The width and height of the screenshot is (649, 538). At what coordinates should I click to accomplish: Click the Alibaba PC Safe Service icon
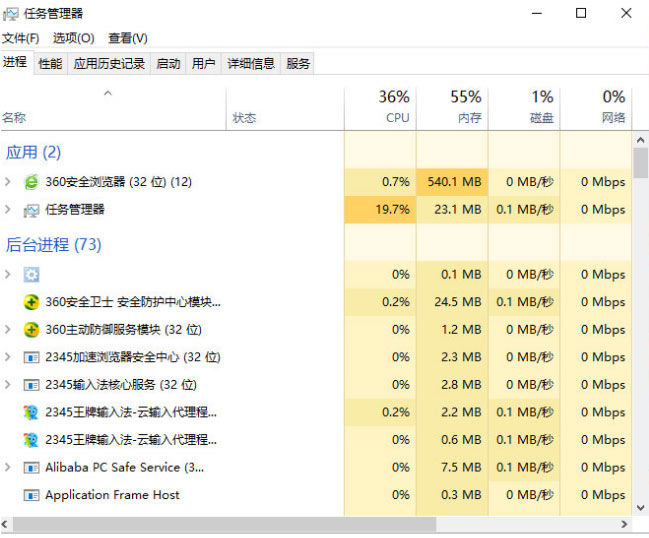31,468
